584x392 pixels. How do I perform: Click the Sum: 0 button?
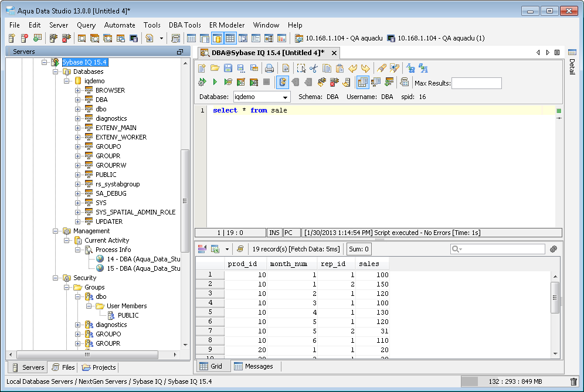(x=359, y=249)
